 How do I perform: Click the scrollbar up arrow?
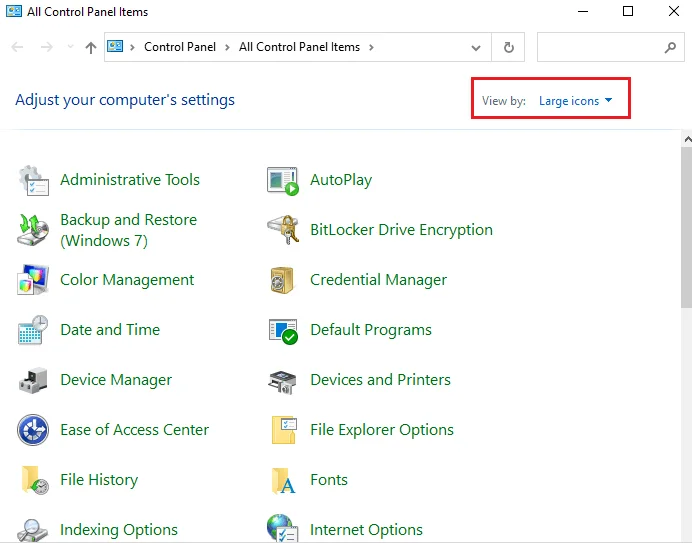click(x=687, y=140)
